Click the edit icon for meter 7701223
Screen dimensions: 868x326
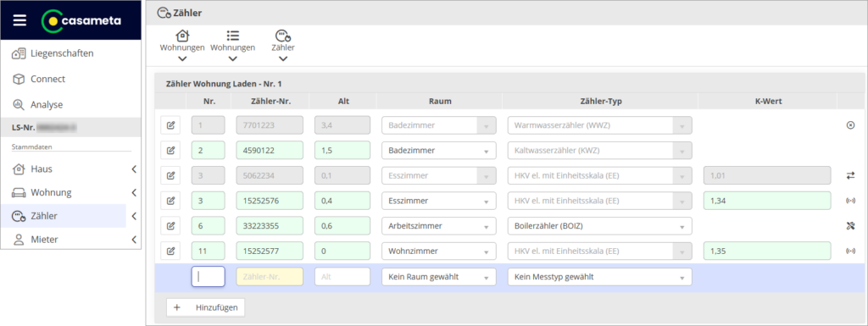(170, 125)
